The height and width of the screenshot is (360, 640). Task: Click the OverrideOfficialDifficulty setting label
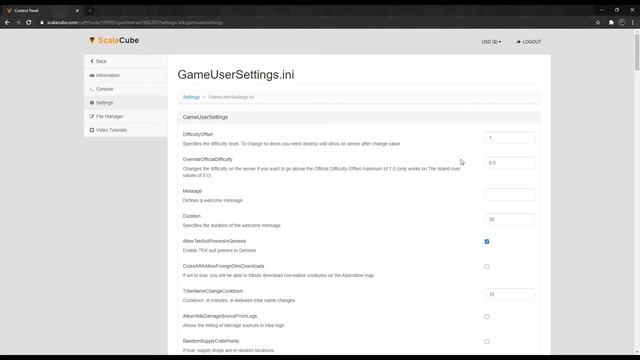(207, 159)
